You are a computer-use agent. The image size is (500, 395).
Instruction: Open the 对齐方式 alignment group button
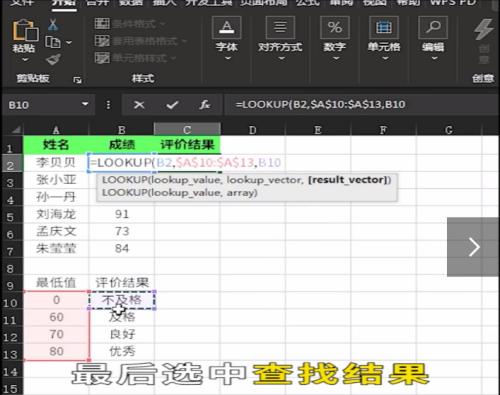[x=280, y=38]
